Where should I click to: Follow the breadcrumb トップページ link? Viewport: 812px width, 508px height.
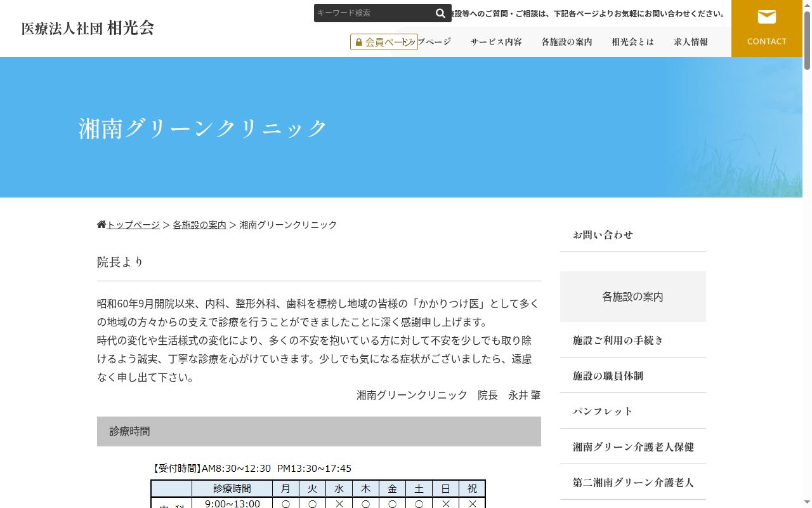point(133,225)
